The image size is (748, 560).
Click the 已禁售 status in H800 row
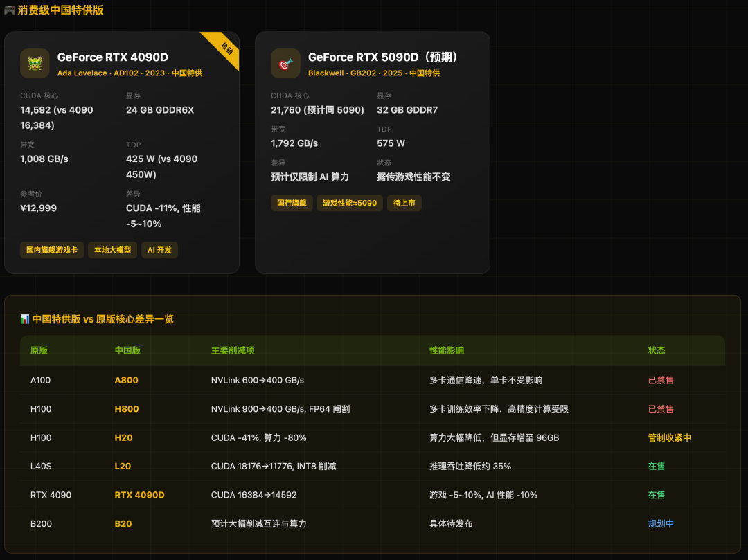pyautogui.click(x=661, y=409)
